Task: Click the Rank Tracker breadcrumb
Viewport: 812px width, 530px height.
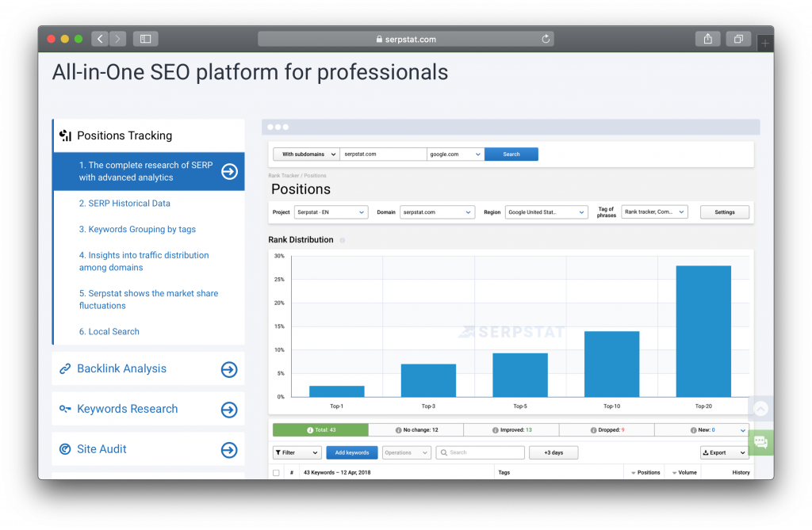Action: tap(283, 176)
